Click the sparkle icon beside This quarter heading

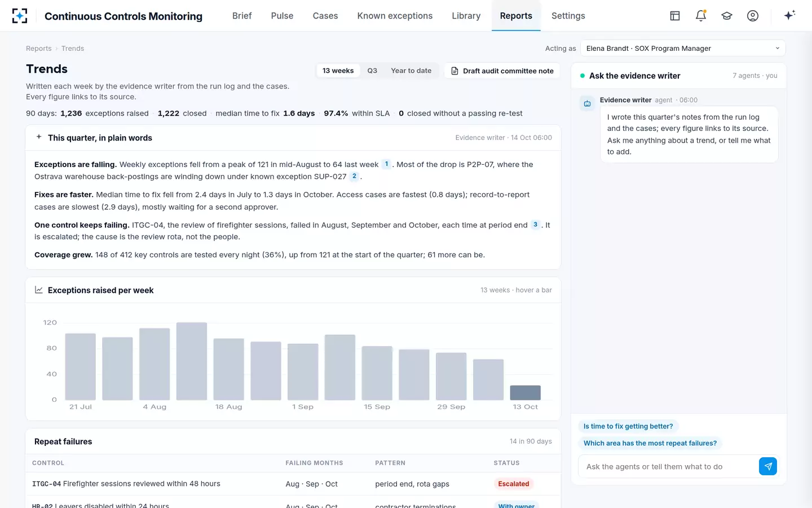(39, 137)
